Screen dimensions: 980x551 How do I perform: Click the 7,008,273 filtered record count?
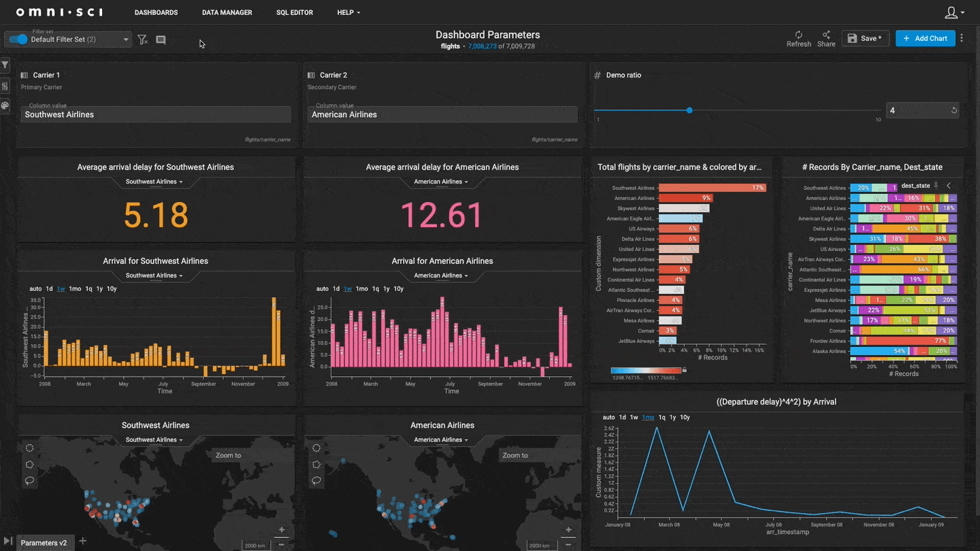482,46
